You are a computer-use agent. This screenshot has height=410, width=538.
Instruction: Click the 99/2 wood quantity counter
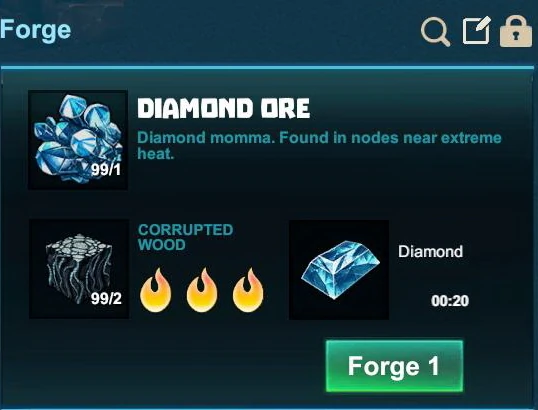[x=106, y=298]
